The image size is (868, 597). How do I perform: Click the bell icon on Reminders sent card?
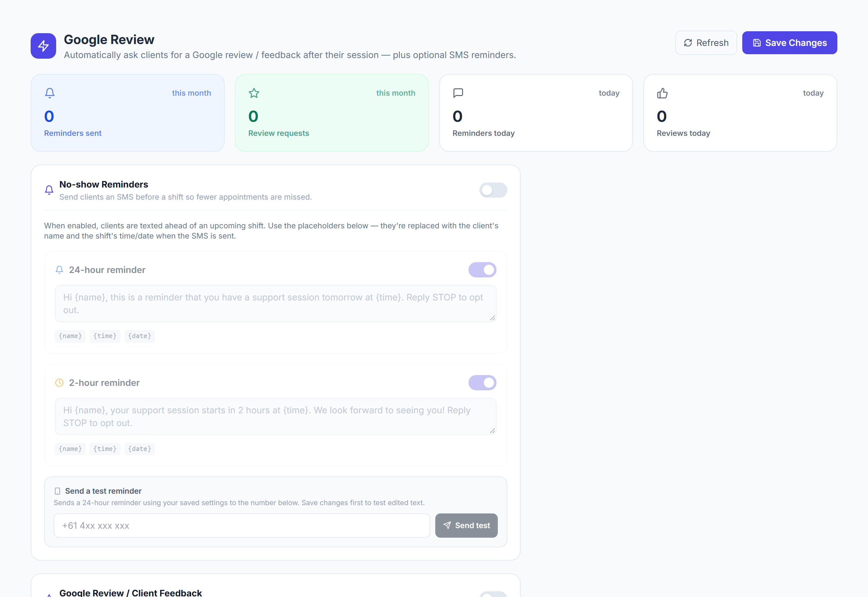50,93
